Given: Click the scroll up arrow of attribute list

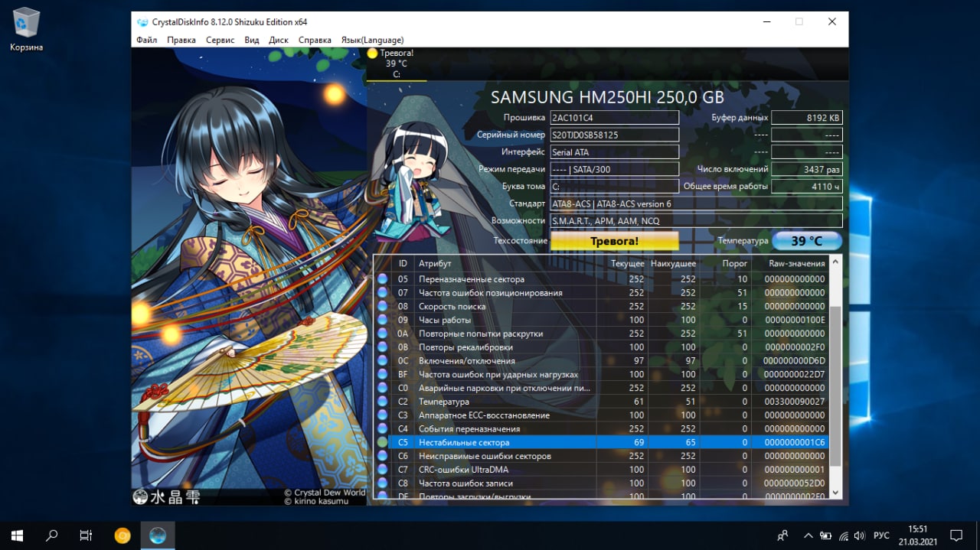Looking at the screenshot, I should coord(835,263).
